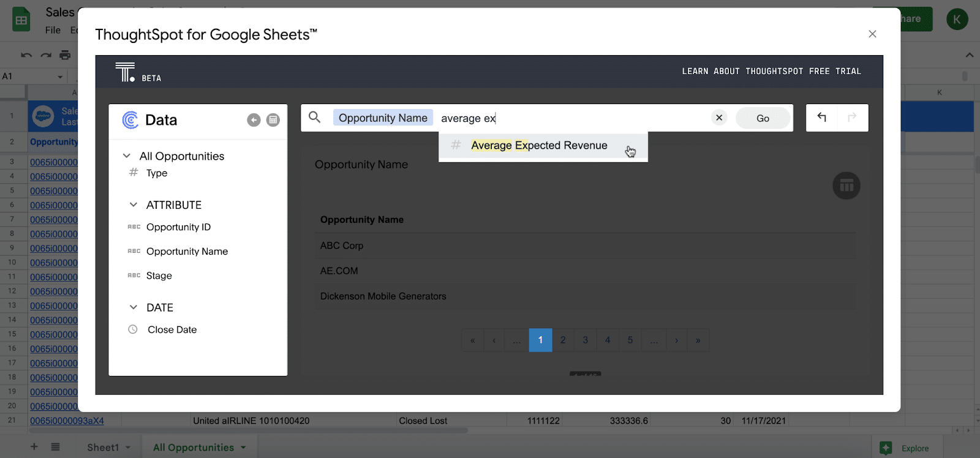Image resolution: width=980 pixels, height=458 pixels.
Task: Jump to first page with double arrow
Action: [x=472, y=340]
